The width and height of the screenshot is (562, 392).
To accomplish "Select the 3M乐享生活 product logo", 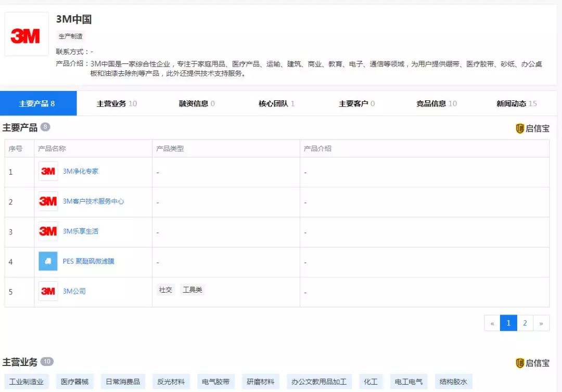I will [x=48, y=231].
